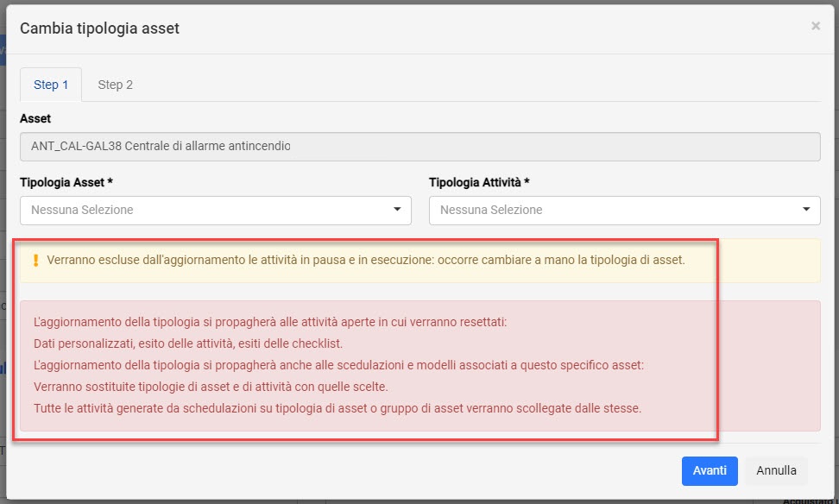Click the Avanti button
The height and width of the screenshot is (504, 839).
point(710,471)
